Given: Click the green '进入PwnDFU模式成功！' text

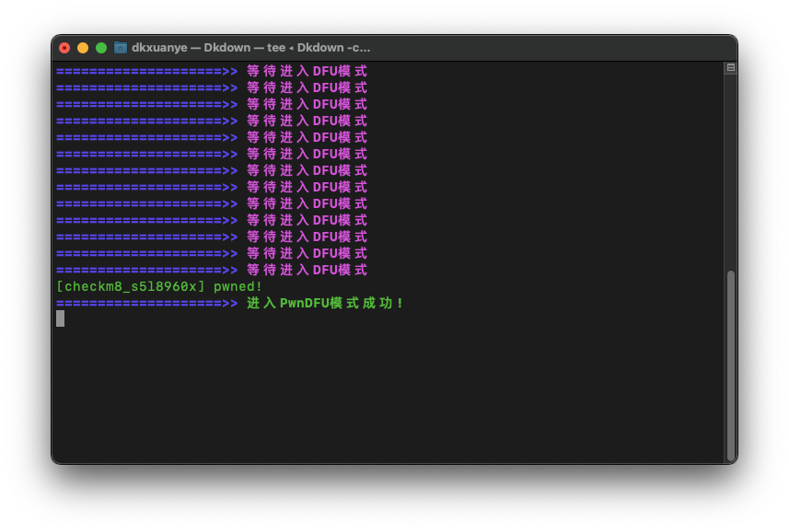Looking at the screenshot, I should click(325, 303).
